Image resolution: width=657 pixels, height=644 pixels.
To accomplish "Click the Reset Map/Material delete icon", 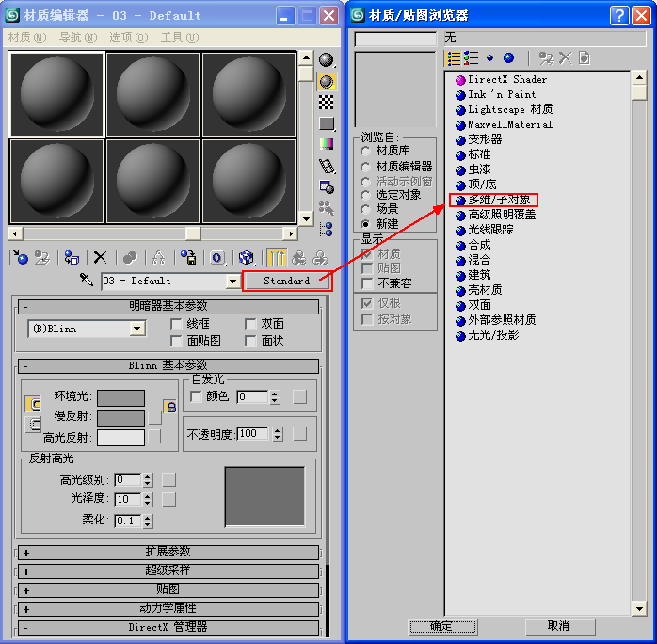I will [100, 257].
